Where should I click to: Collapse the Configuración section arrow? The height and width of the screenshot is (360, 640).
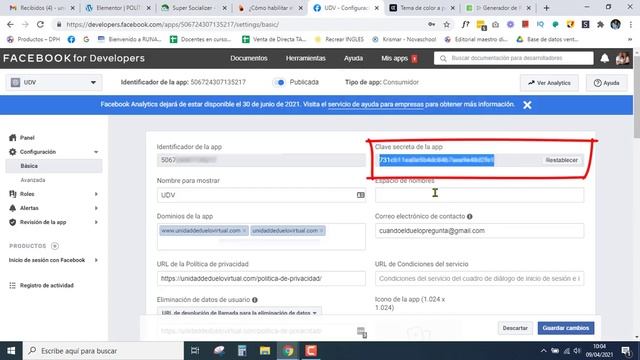pyautogui.click(x=96, y=152)
